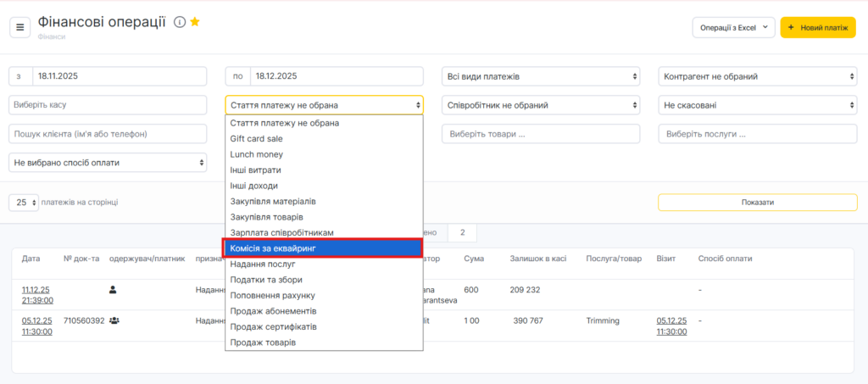
Task: Open the Операції з Excel dropdown
Action: pos(733,27)
